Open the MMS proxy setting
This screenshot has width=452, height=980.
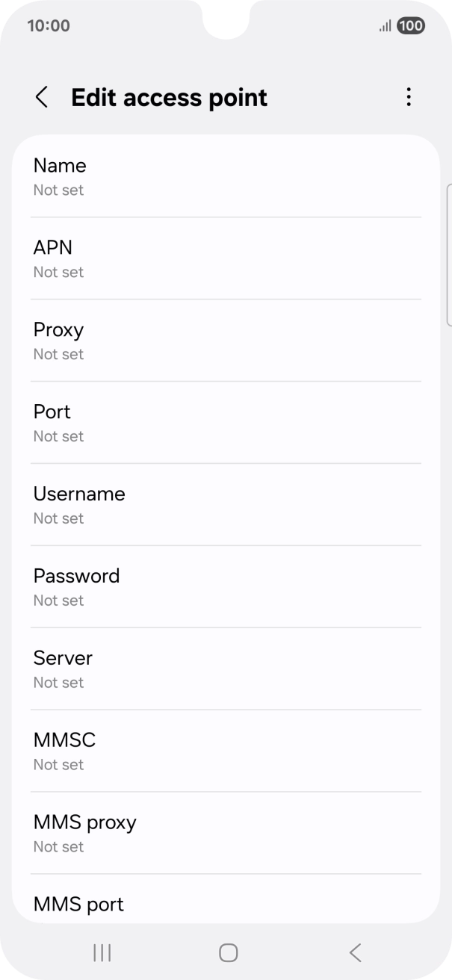226,834
